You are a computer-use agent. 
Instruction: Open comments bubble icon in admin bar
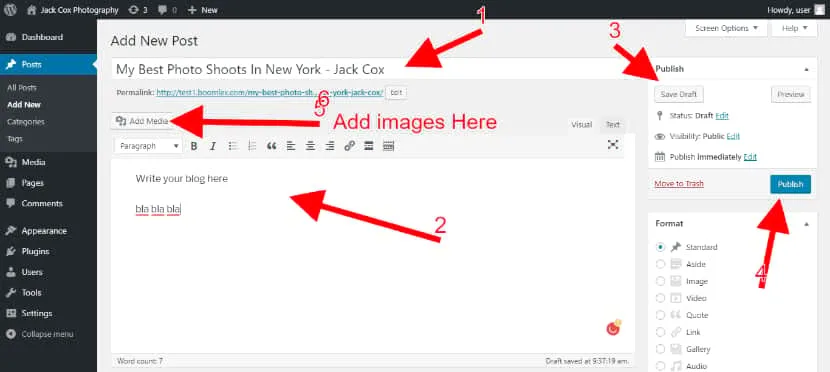click(x=162, y=10)
